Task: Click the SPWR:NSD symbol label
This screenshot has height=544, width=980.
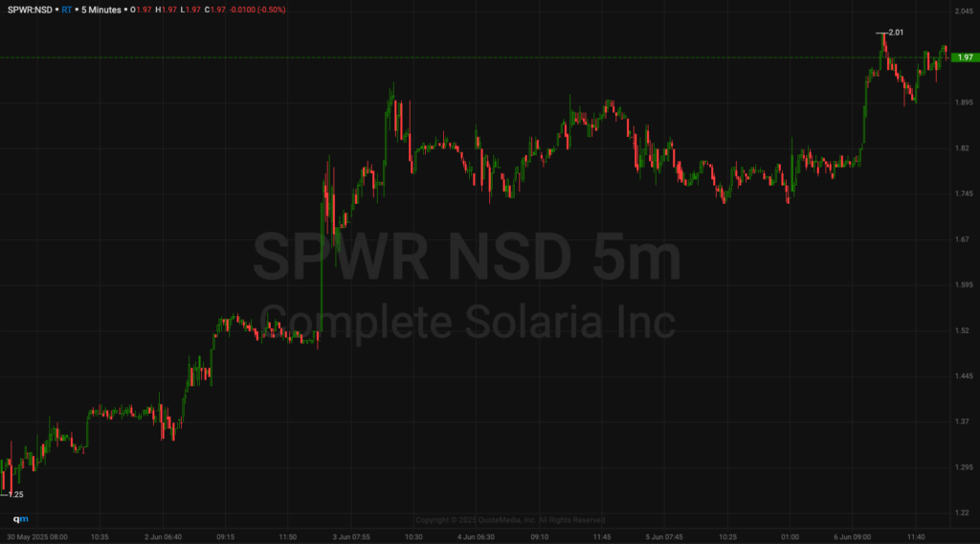Action: pyautogui.click(x=30, y=10)
